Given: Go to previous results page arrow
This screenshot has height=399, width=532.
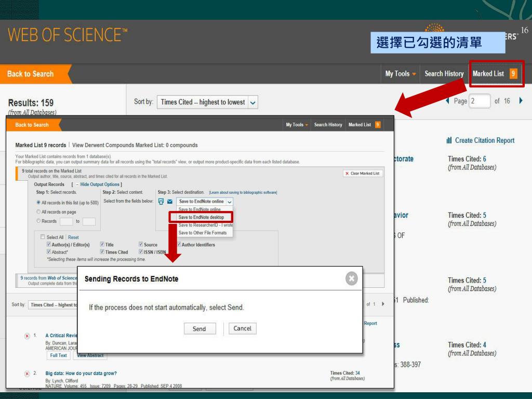Looking at the screenshot, I should pyautogui.click(x=447, y=101).
